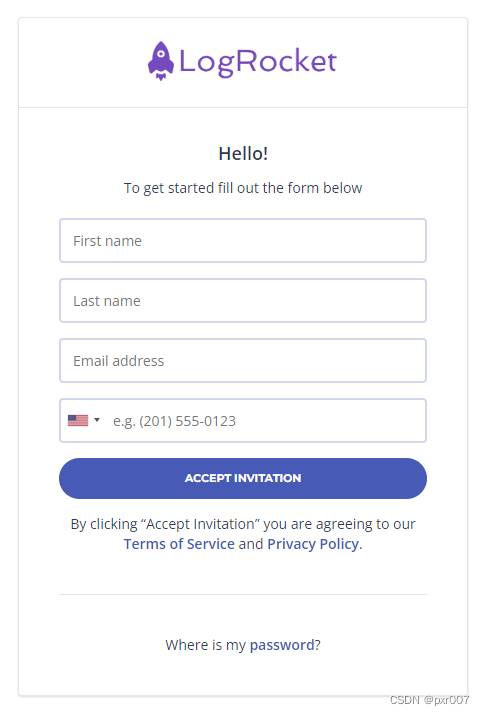Click the CSDN @pxr007 watermark
Viewport: 485px width, 715px height.
pyautogui.click(x=429, y=700)
